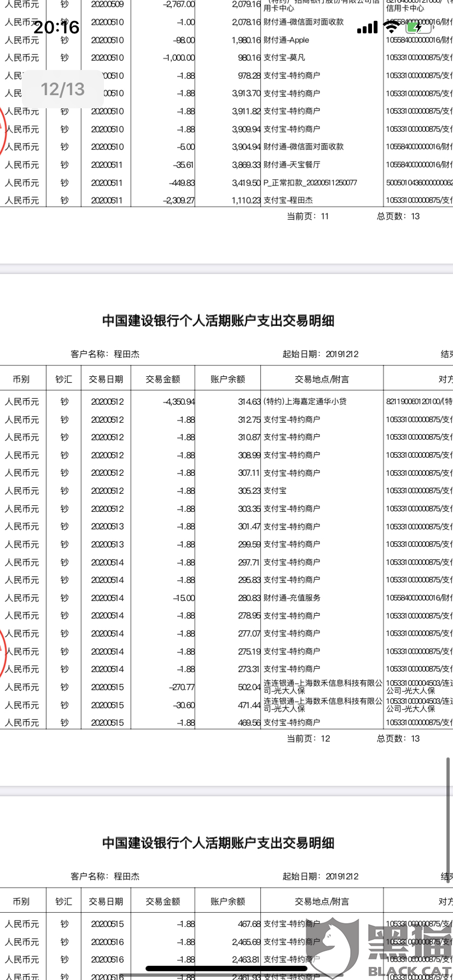Select the balance value 471.44
Screen dimensions: 453x980
point(249,705)
